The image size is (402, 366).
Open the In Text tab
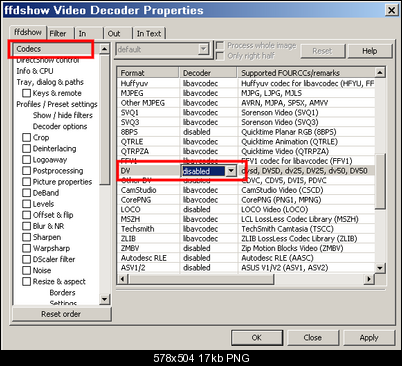149,34
